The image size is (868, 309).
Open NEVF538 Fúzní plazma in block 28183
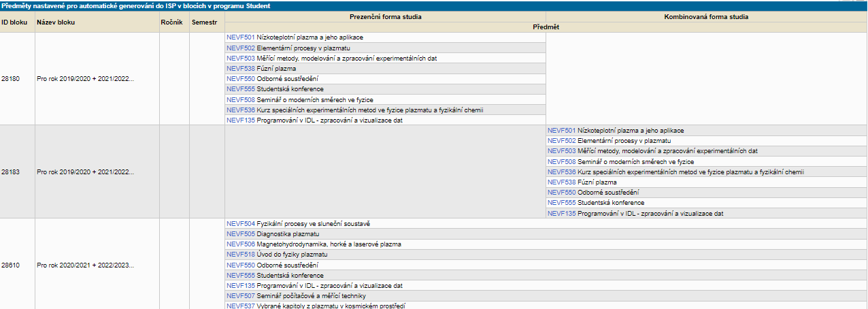562,182
